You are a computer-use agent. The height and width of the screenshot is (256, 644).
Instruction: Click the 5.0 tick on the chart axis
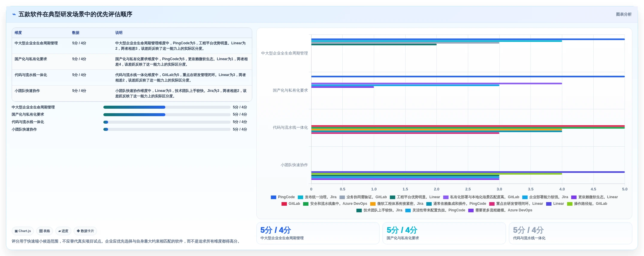[625, 189]
